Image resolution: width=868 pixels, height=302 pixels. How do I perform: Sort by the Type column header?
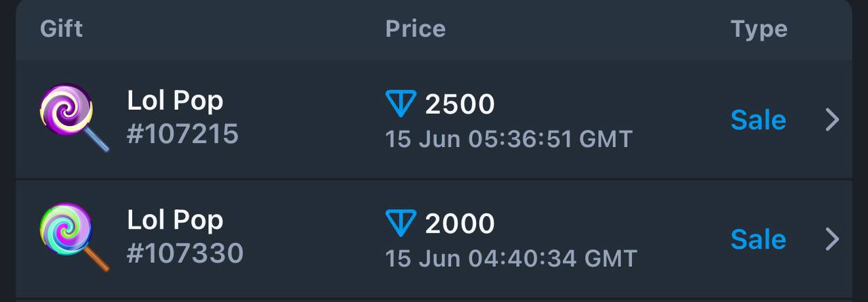pos(759,29)
